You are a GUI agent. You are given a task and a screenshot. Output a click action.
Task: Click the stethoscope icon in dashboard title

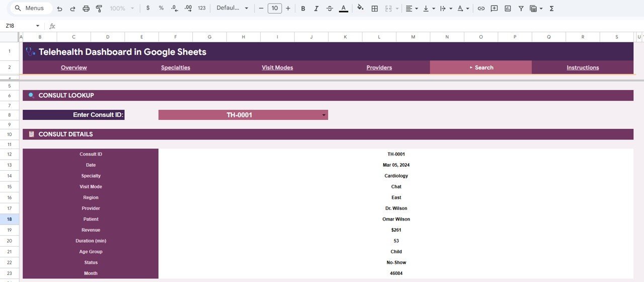tap(31, 51)
